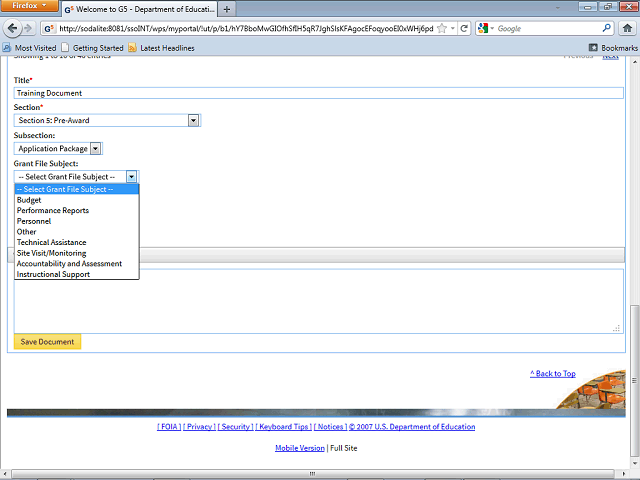This screenshot has height=480, width=640.
Task: Click the forward navigation arrow
Action: (28, 28)
